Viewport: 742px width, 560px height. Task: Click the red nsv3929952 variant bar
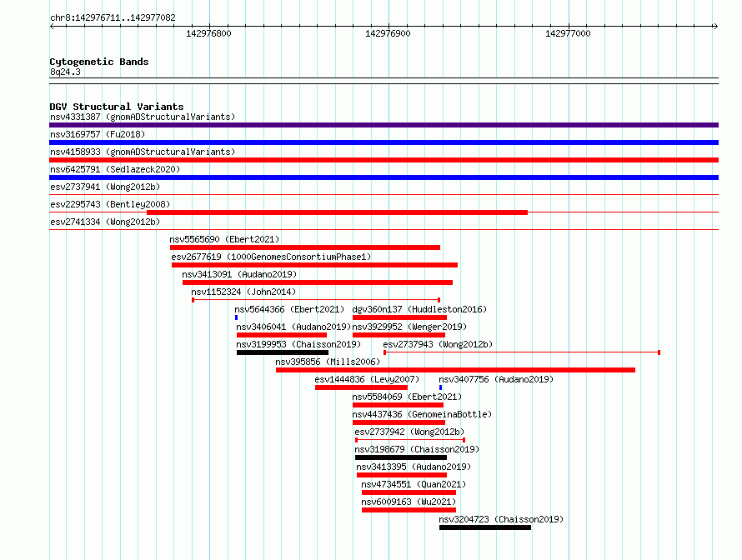pos(399,335)
